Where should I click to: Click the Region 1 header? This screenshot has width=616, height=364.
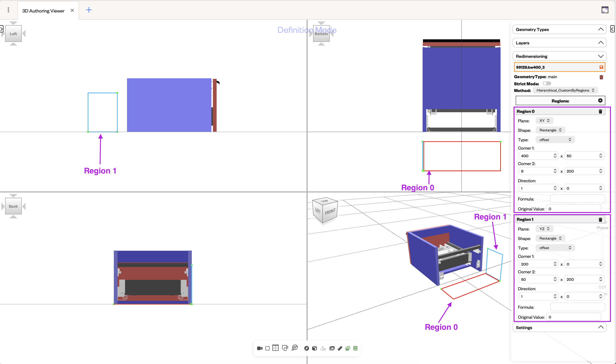point(560,219)
